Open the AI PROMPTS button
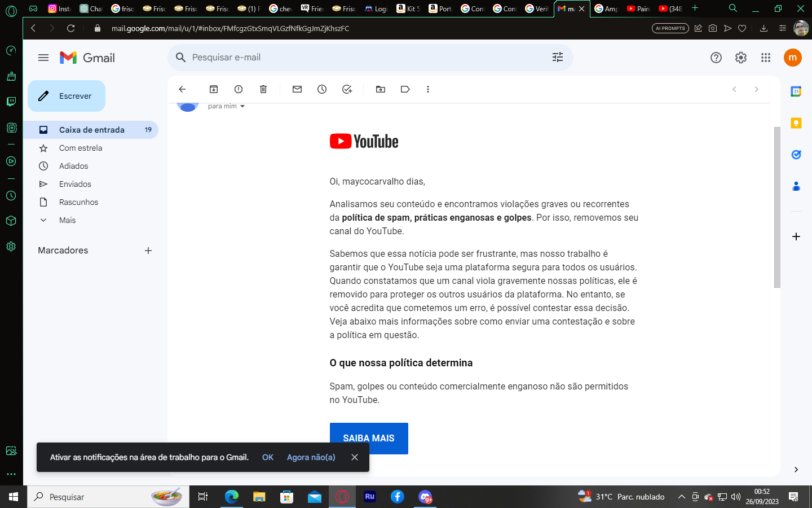Viewport: 812px width, 508px height. click(670, 28)
